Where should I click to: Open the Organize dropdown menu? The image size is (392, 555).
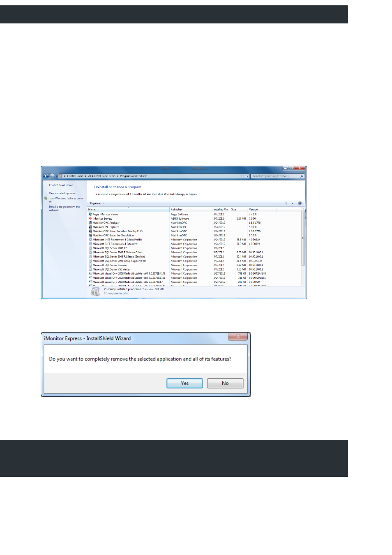97,203
